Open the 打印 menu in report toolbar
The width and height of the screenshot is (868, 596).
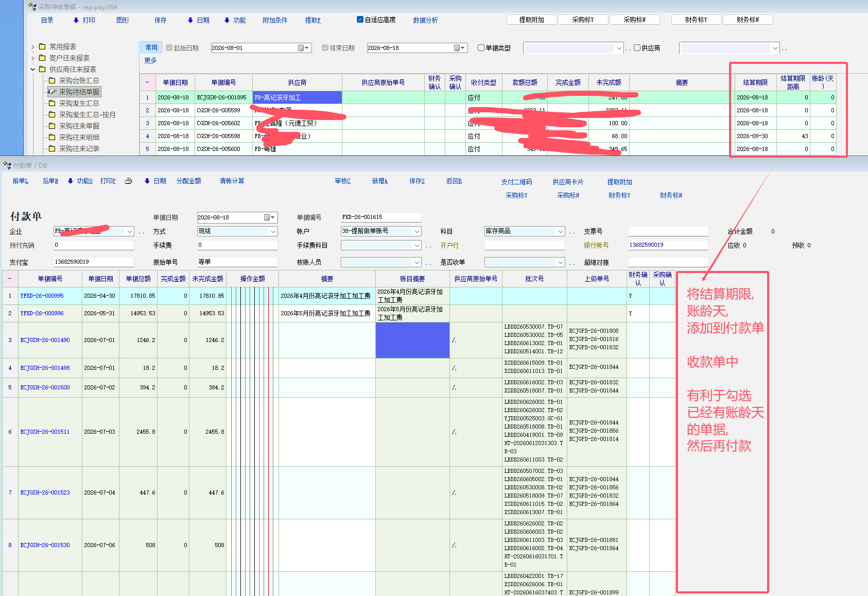click(x=84, y=20)
